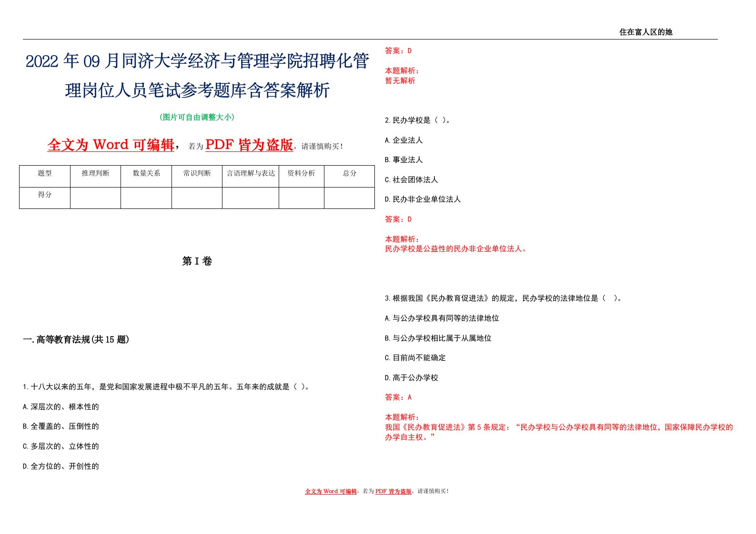Select option C.社会团体法人

click(412, 180)
